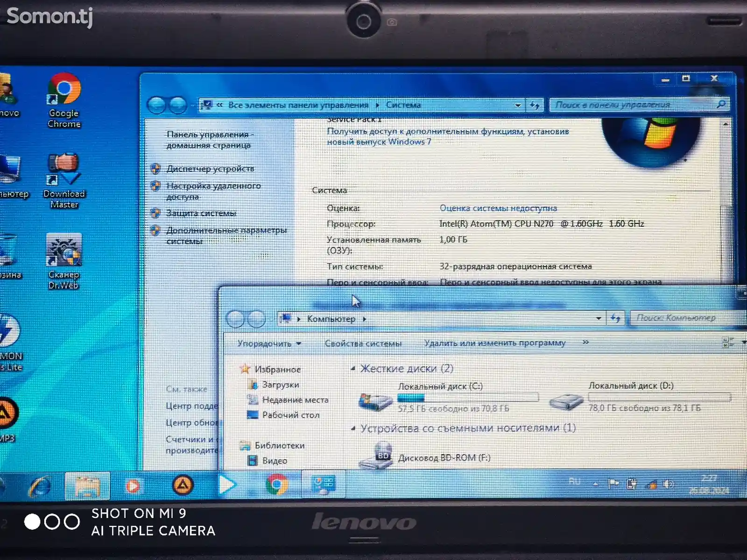The height and width of the screenshot is (560, 747).
Task: Launch the Dr.Web scanner desktop icon
Action: pyautogui.click(x=64, y=261)
